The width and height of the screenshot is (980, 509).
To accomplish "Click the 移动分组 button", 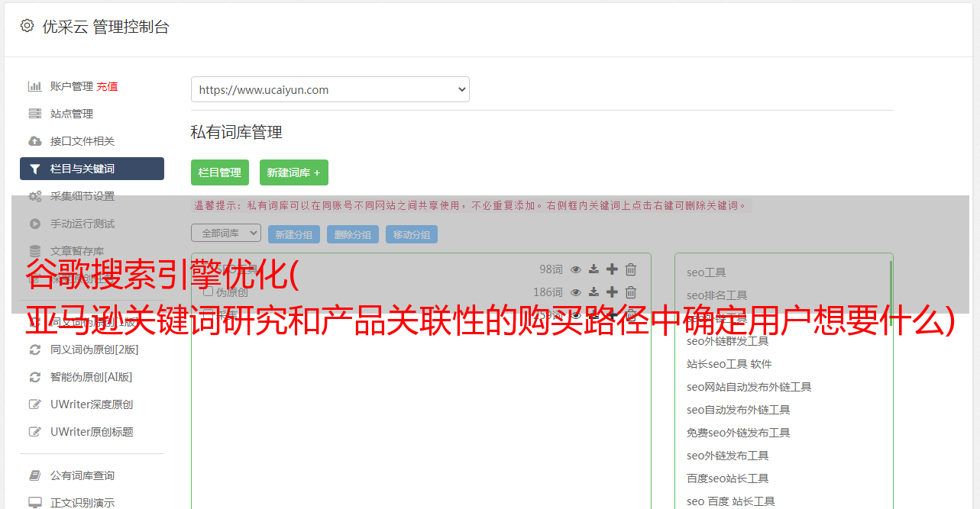I will click(412, 234).
